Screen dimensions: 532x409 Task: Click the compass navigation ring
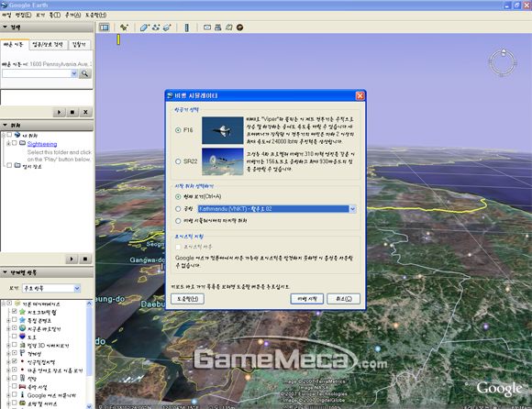point(503,62)
